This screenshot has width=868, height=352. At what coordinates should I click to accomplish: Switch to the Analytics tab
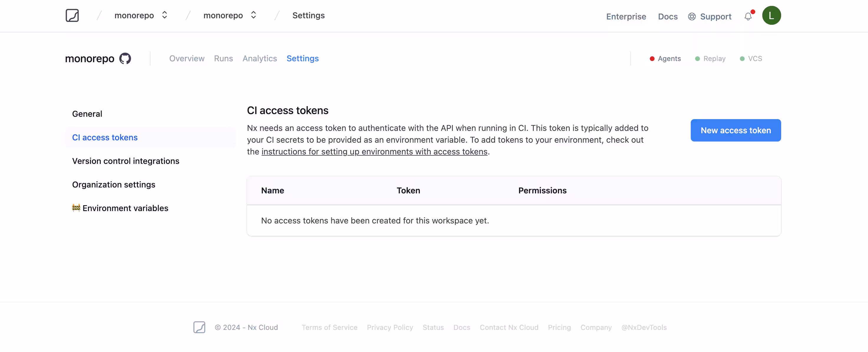(260, 58)
